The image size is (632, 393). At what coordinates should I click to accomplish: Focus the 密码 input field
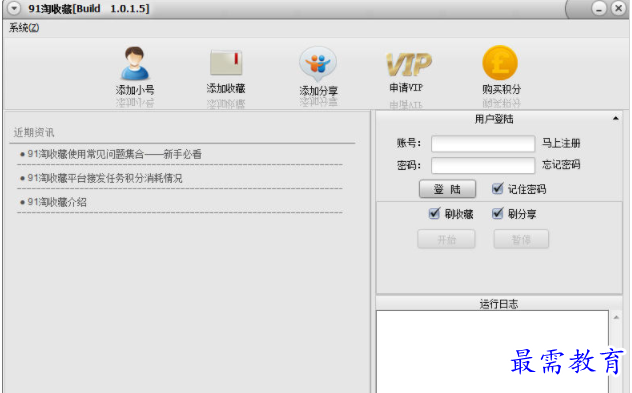coord(483,165)
